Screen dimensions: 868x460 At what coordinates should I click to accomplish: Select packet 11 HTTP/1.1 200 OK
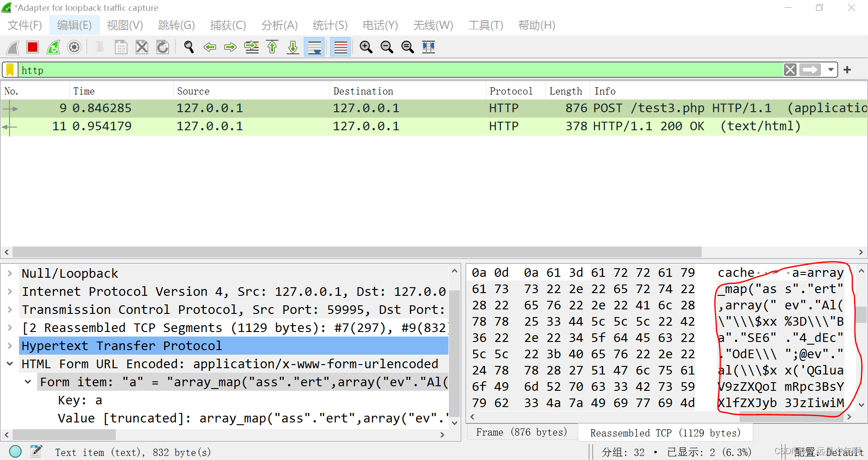point(434,126)
